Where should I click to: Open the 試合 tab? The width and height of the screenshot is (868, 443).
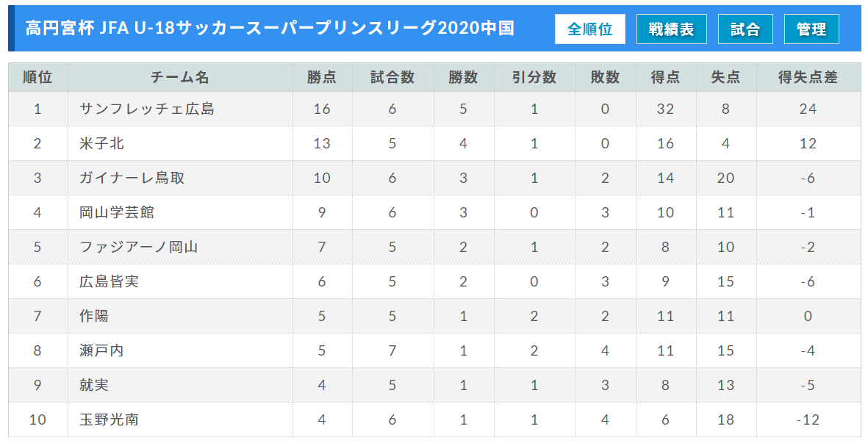(x=745, y=29)
